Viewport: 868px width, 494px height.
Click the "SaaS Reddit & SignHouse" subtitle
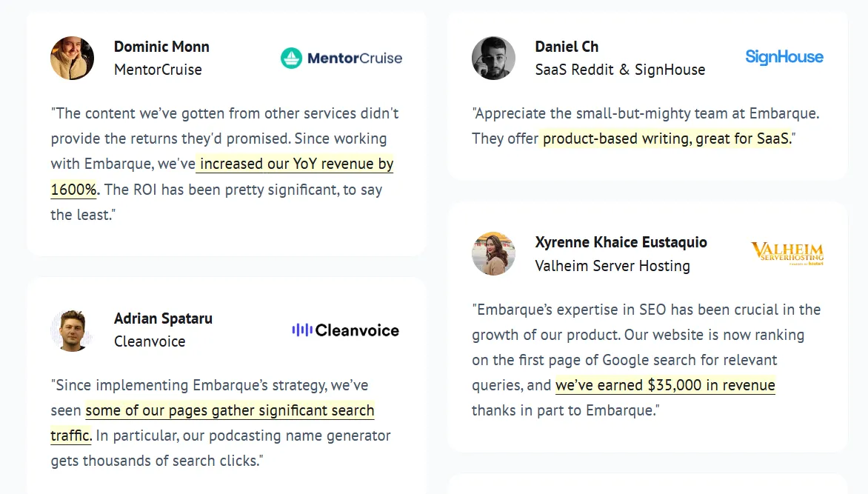[620, 70]
